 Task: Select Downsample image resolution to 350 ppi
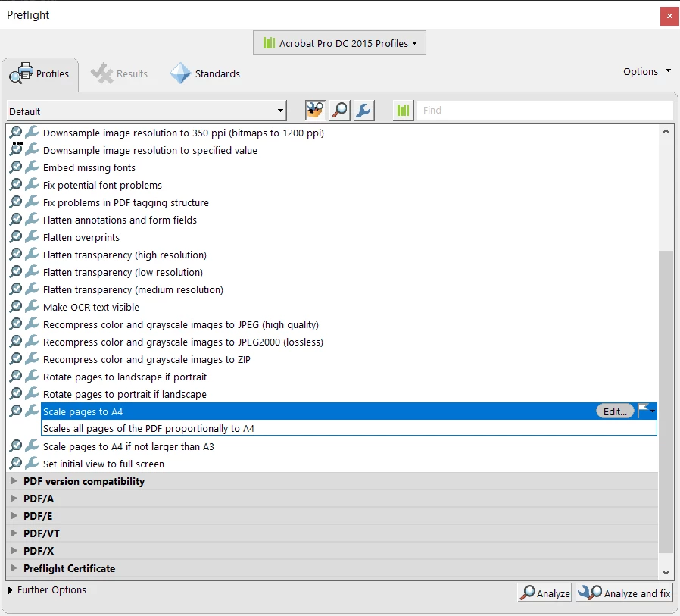[183, 133]
